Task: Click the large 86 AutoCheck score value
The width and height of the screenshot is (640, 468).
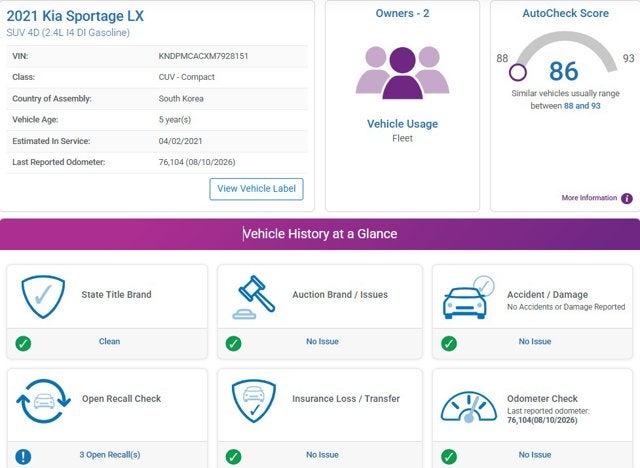Action: click(x=564, y=71)
